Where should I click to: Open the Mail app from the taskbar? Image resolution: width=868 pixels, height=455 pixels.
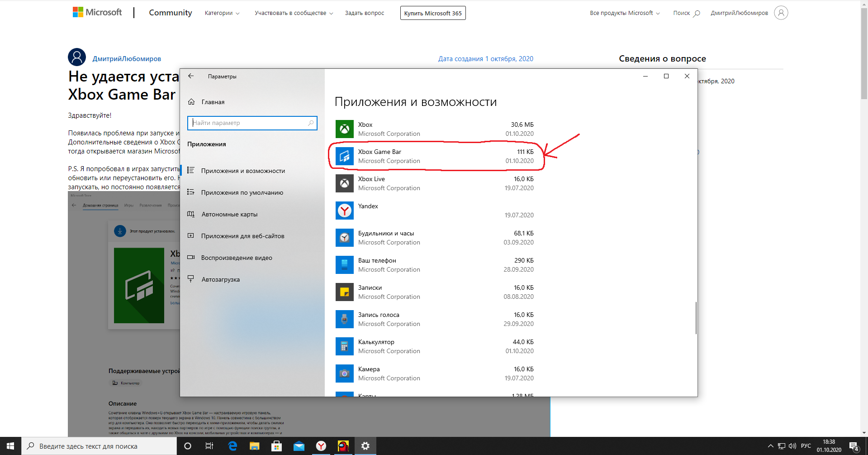[x=299, y=446]
